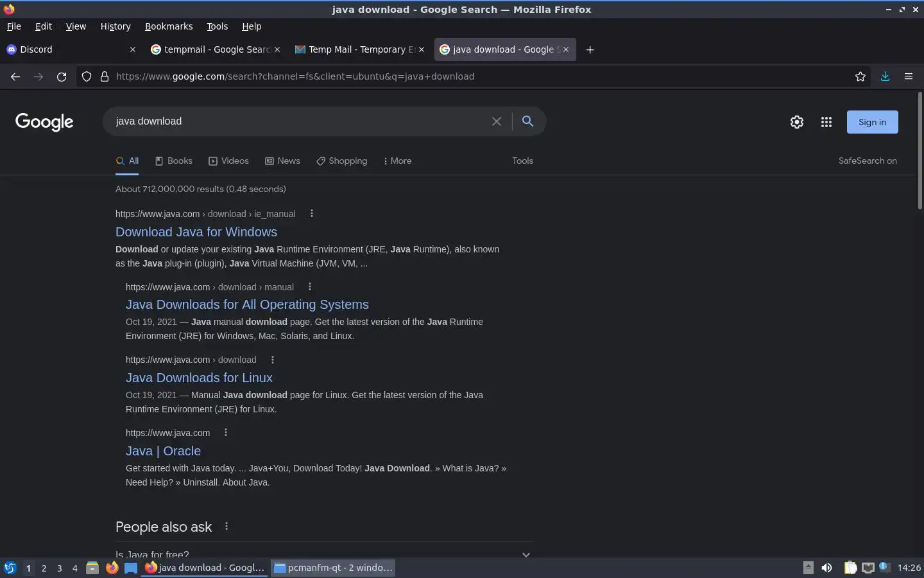This screenshot has width=924, height=578.
Task: Switch to pcmanfm-qt taskbar window
Action: tap(332, 568)
